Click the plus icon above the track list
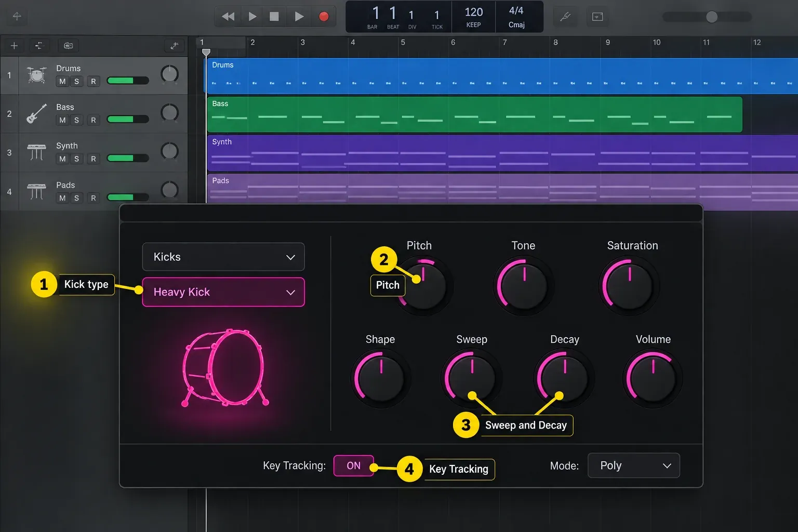This screenshot has height=532, width=798. tap(14, 46)
